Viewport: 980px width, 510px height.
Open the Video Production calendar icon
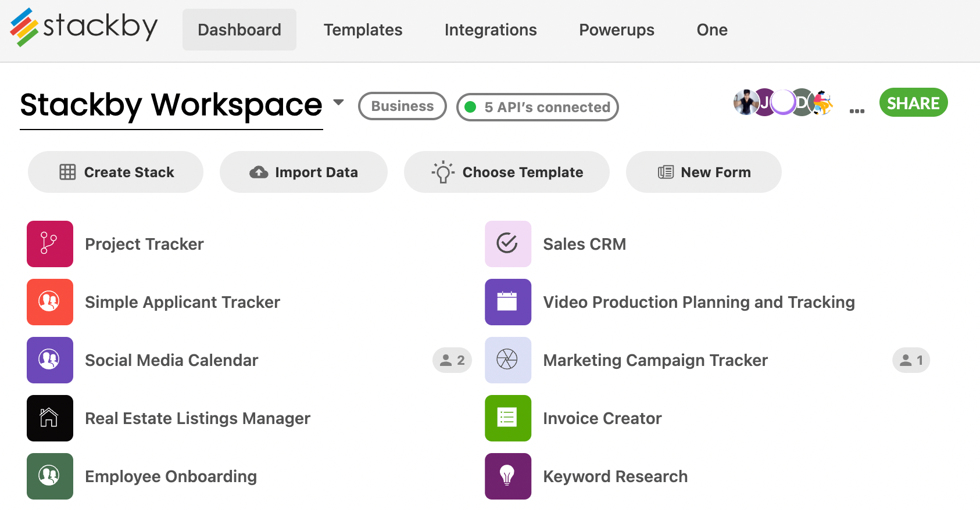click(x=508, y=302)
